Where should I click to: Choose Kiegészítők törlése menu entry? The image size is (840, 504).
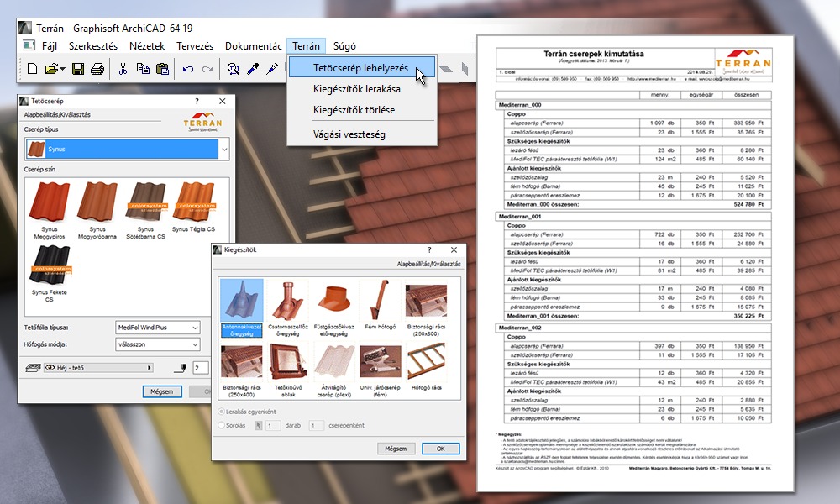[x=361, y=110]
